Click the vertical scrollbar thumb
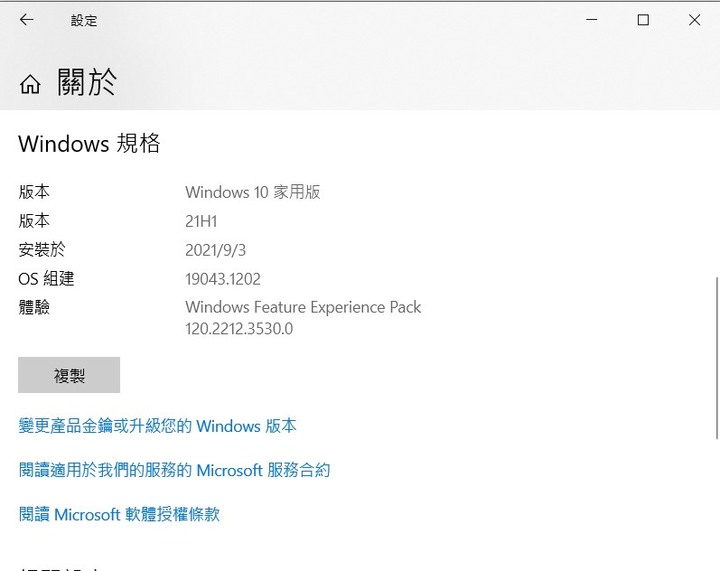The image size is (720, 571). [717, 358]
